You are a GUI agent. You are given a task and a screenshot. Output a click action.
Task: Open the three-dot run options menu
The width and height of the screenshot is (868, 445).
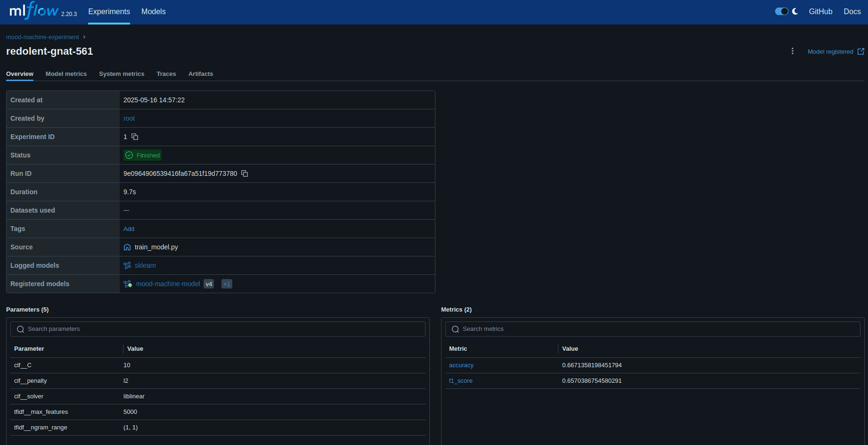792,51
